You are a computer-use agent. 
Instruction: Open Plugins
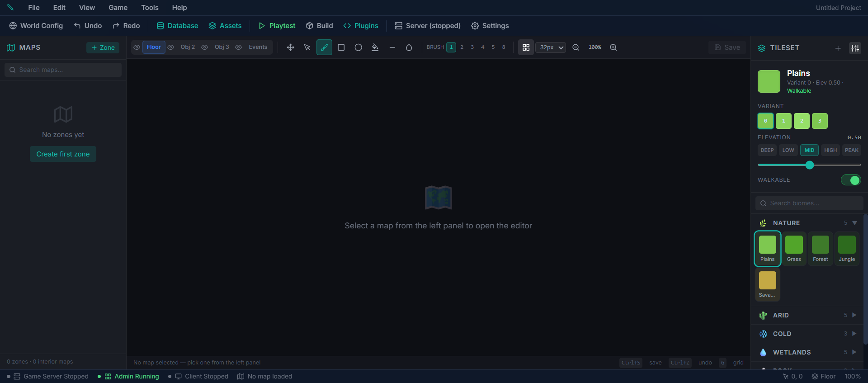pos(361,26)
